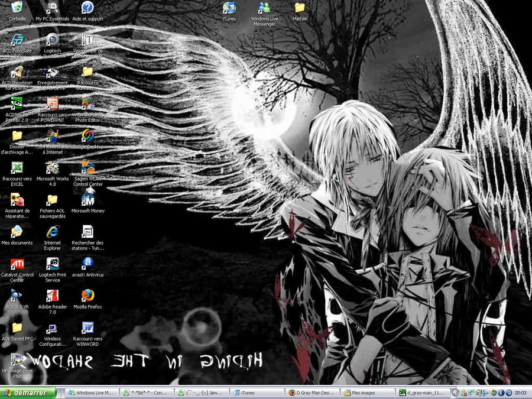The width and height of the screenshot is (532, 399).
Task: Open Aide et support help icon
Action: coord(87,11)
